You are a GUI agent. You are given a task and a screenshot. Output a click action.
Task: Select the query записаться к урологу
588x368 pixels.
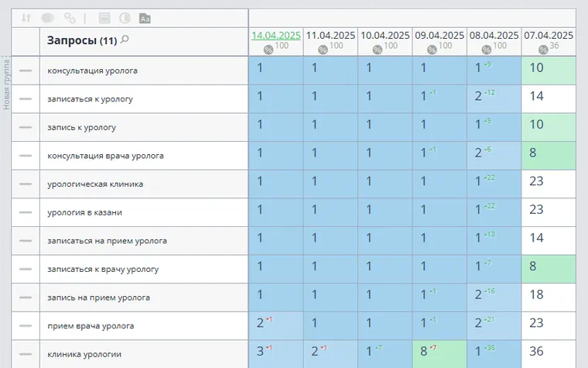[90, 99]
